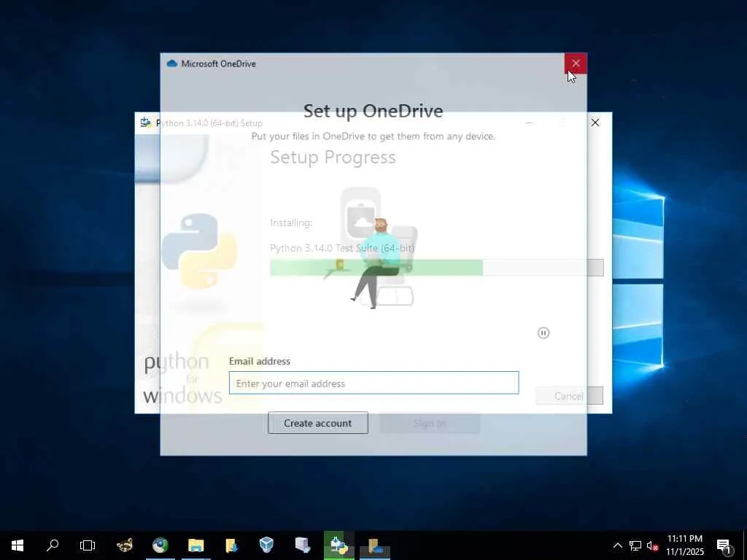747x560 pixels.
Task: Click the Create account button
Action: point(318,423)
